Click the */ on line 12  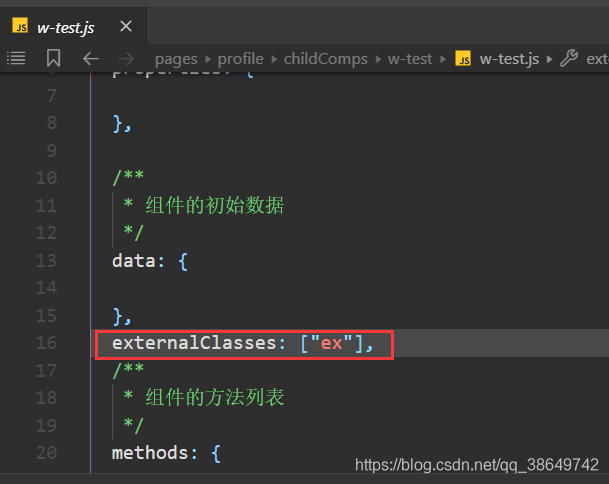click(134, 232)
